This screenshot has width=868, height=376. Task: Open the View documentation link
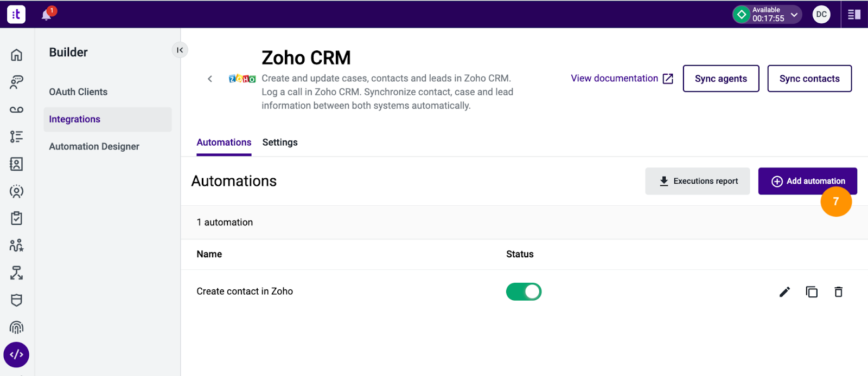pos(622,79)
